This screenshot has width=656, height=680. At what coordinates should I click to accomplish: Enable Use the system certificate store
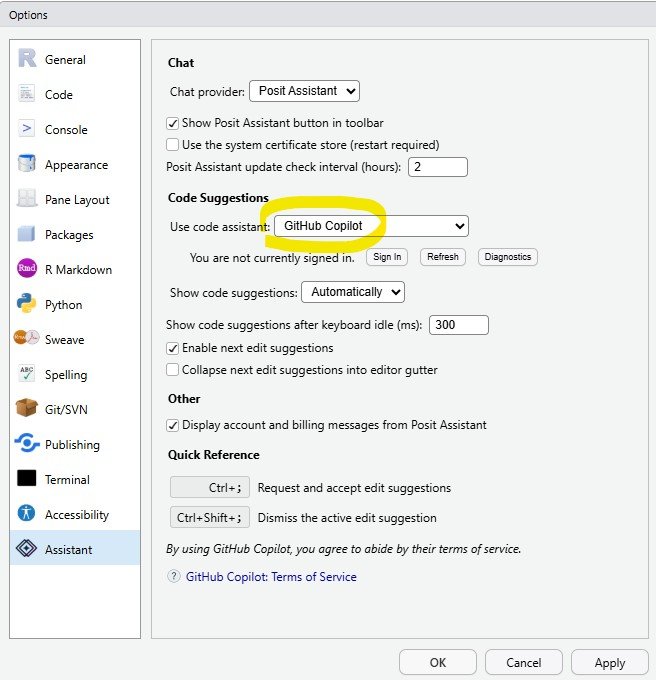pyautogui.click(x=173, y=144)
